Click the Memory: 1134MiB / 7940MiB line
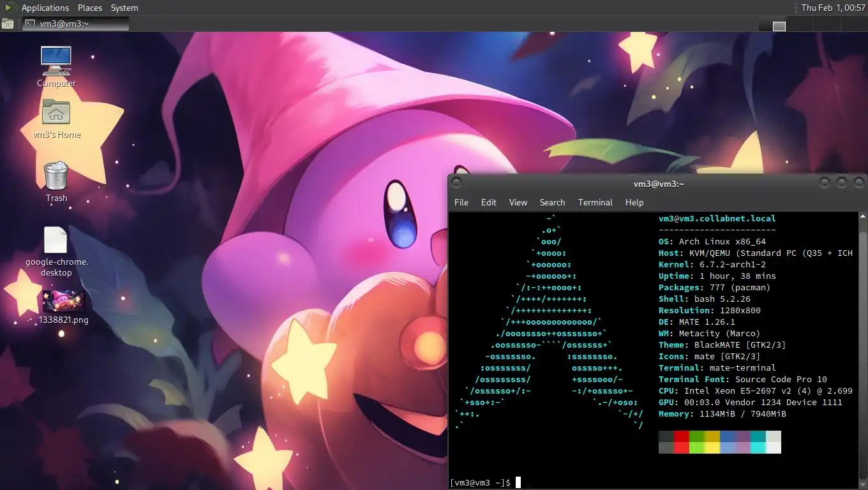 pyautogui.click(x=722, y=414)
